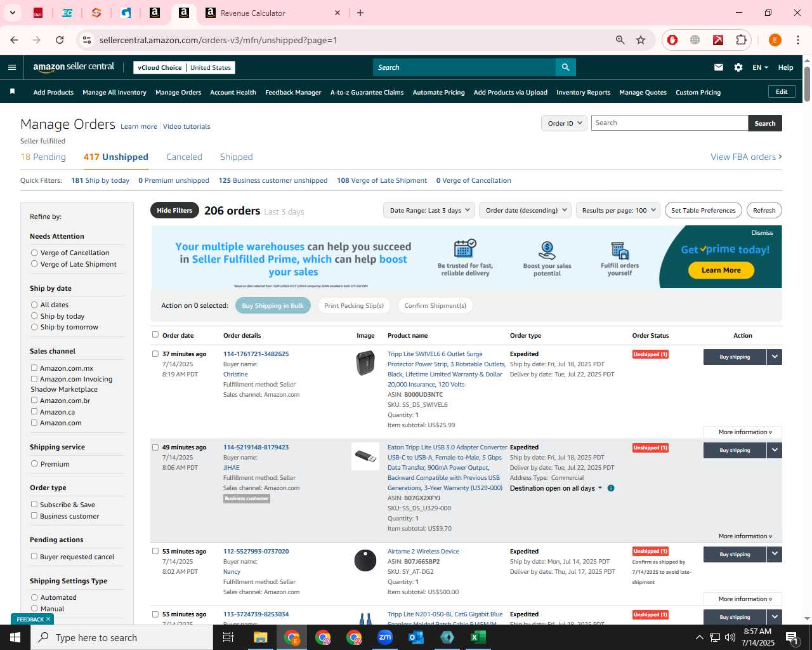Open the View FBA orders link

point(746,157)
